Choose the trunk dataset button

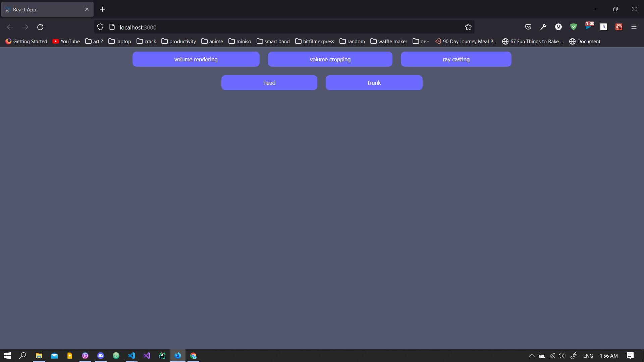(374, 83)
